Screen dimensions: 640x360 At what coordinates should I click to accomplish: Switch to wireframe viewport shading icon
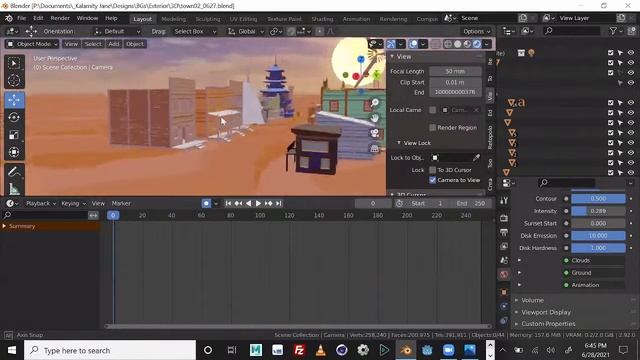point(448,44)
